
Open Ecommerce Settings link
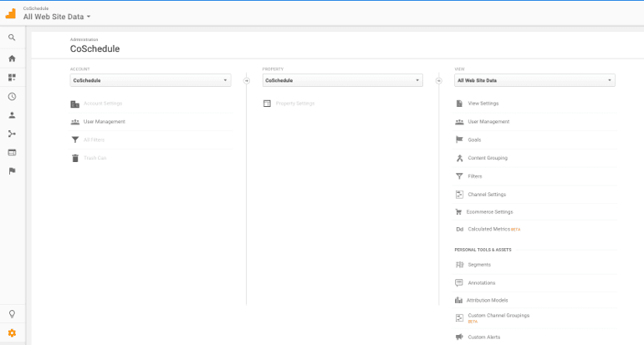coord(489,212)
